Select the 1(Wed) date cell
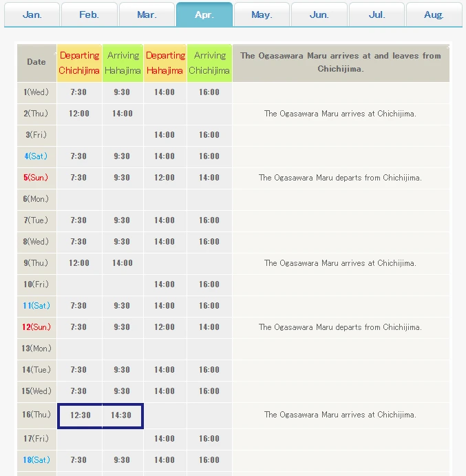This screenshot has height=476, width=466. click(36, 92)
